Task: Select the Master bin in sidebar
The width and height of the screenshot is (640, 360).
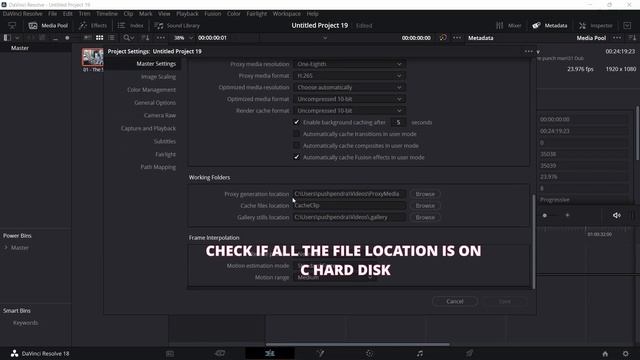Action: click(20, 48)
